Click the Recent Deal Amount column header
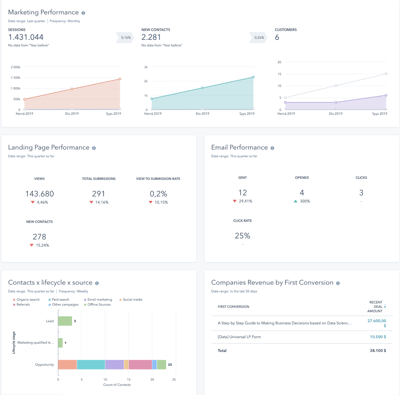Image resolution: width=400 pixels, height=395 pixels. 375,307
